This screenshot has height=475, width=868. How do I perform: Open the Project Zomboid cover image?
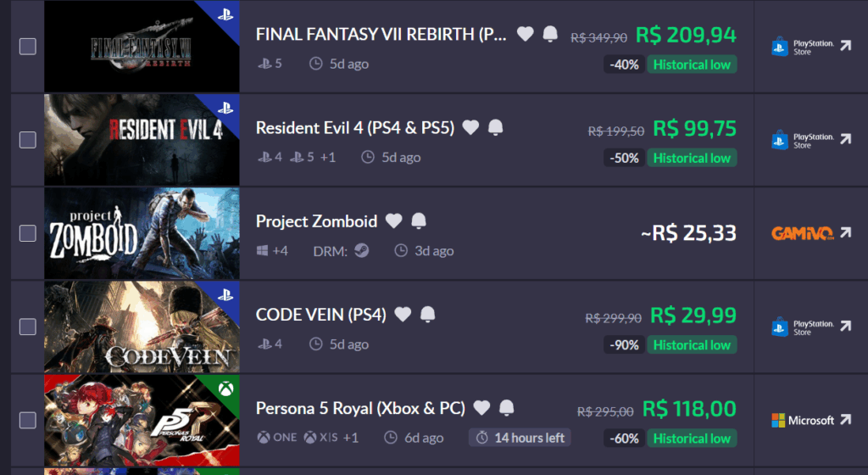tap(142, 233)
